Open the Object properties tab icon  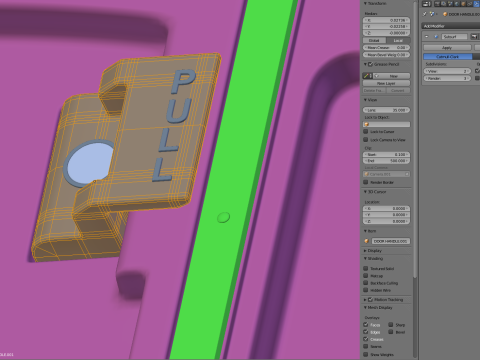coord(463,4)
